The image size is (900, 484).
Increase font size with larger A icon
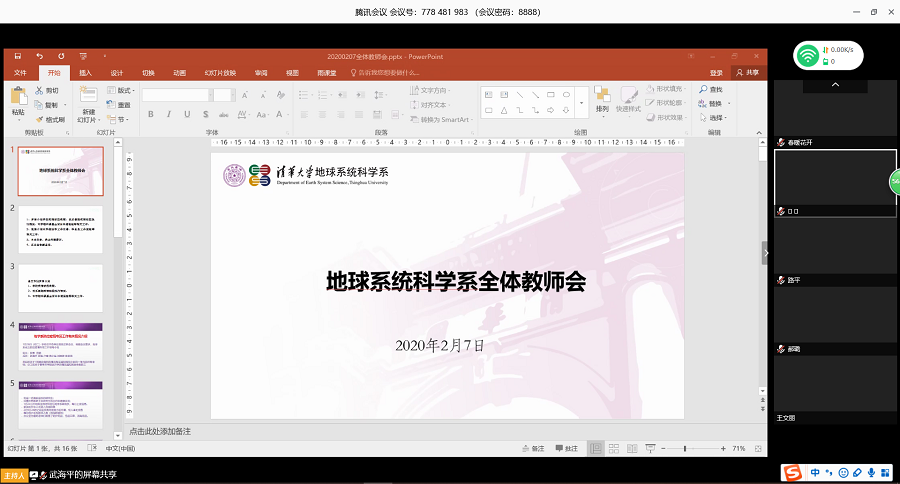tap(245, 95)
